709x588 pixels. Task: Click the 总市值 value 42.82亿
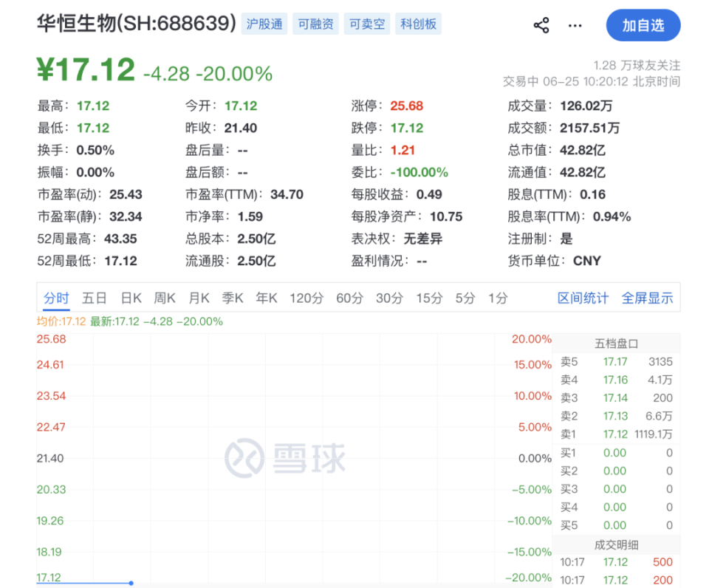tap(583, 150)
